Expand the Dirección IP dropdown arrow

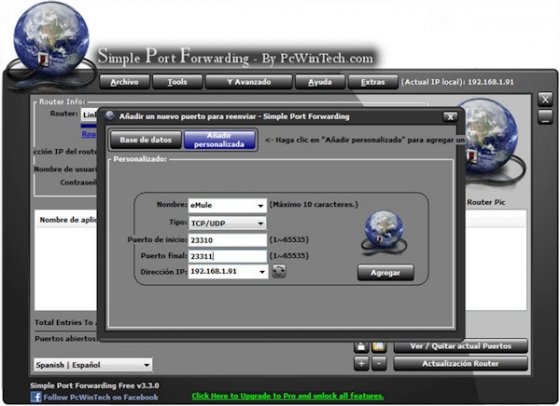coord(262,272)
